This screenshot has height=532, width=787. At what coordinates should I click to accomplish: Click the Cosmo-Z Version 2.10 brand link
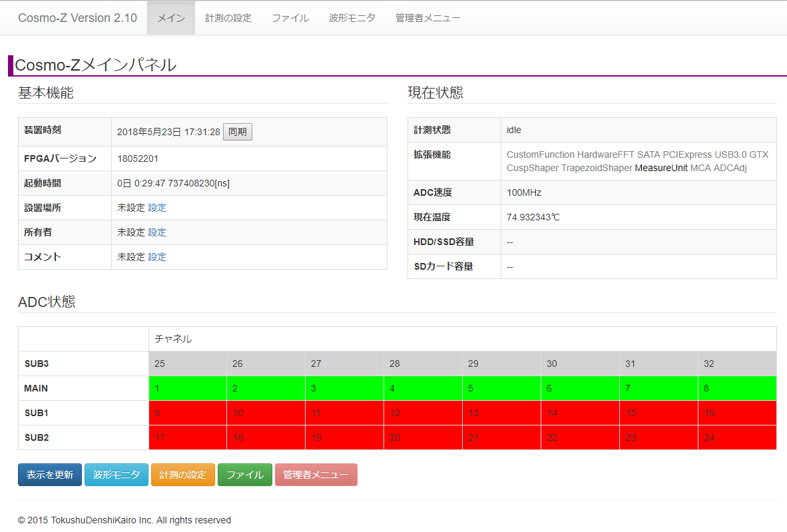point(77,18)
